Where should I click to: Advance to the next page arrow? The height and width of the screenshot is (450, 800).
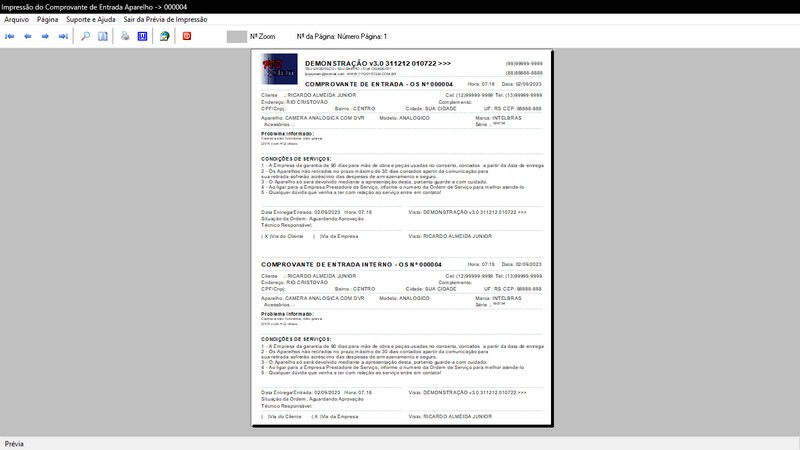[46, 36]
